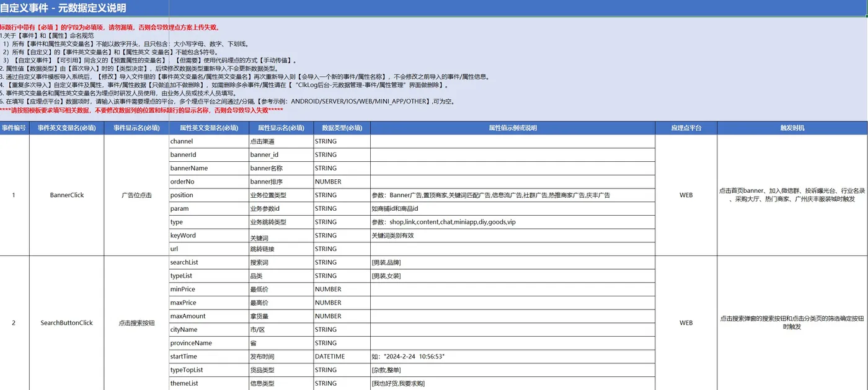
Task: Select the 最高价 cell
Action: [x=281, y=303]
